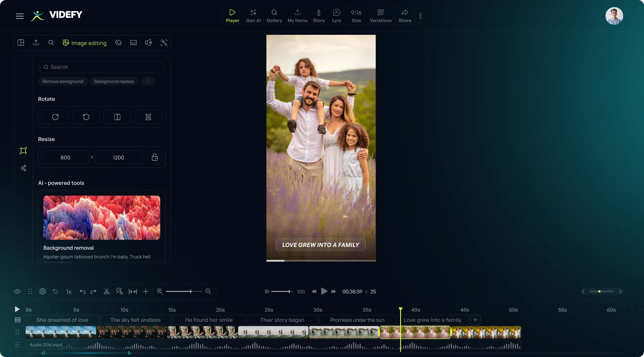Toggle timeline visibility eye icon
This screenshot has height=357, width=644.
pos(17,292)
